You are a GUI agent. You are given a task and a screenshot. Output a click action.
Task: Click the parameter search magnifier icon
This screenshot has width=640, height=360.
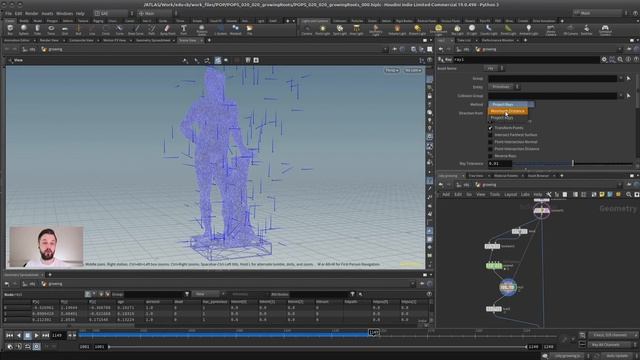tap(620, 60)
